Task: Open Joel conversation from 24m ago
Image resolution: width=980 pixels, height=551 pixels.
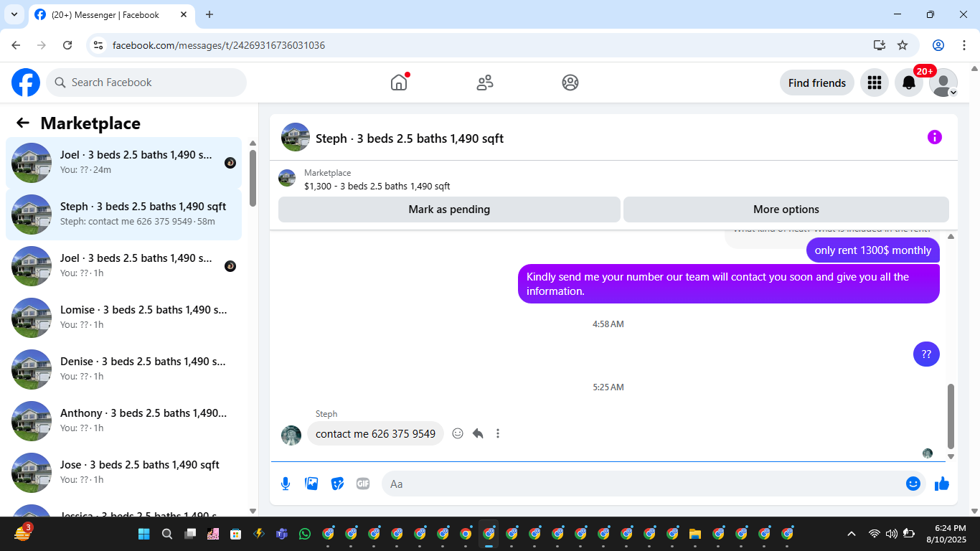Action: [x=123, y=163]
